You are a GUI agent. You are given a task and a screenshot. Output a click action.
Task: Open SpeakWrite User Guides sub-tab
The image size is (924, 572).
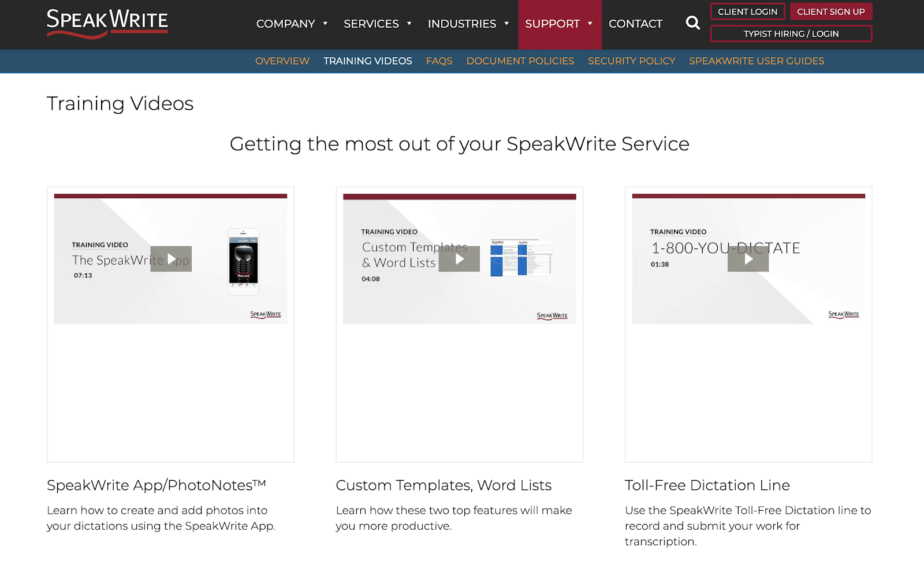(x=757, y=61)
